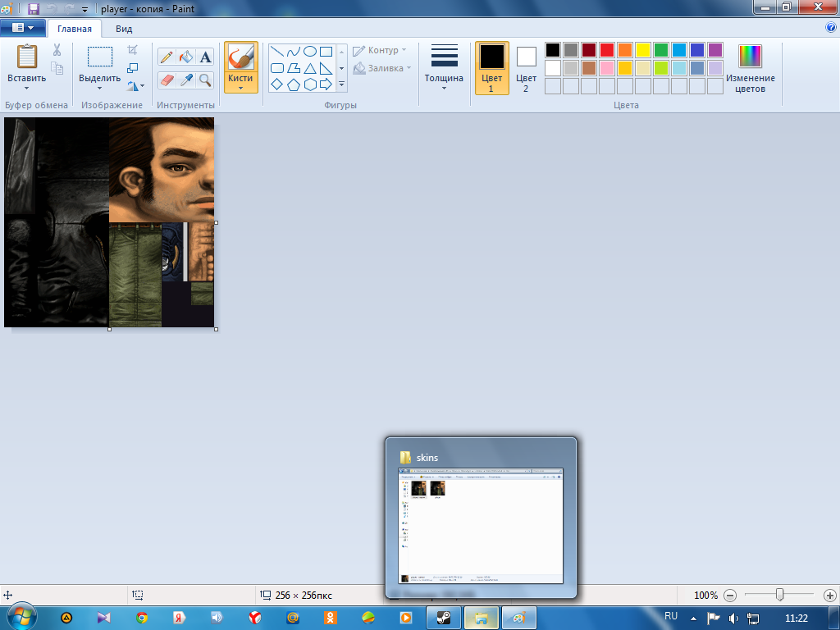Click the zoom out minus button
This screenshot has width=840, height=630.
pyautogui.click(x=730, y=596)
